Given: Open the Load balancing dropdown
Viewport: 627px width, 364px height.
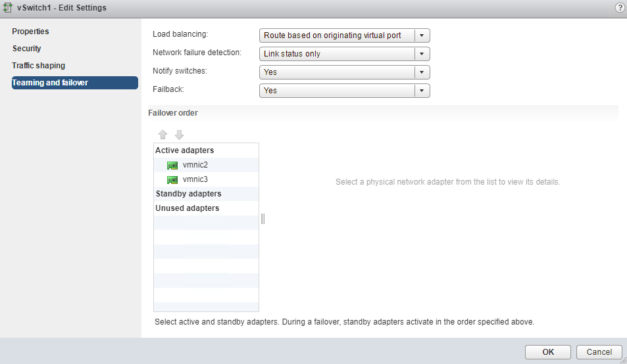Looking at the screenshot, I should tap(422, 35).
